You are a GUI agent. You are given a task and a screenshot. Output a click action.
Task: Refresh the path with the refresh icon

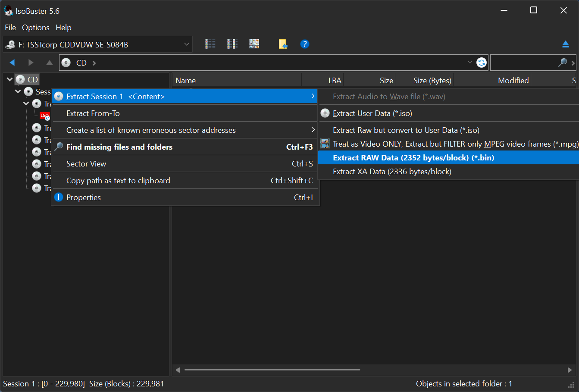(481, 62)
